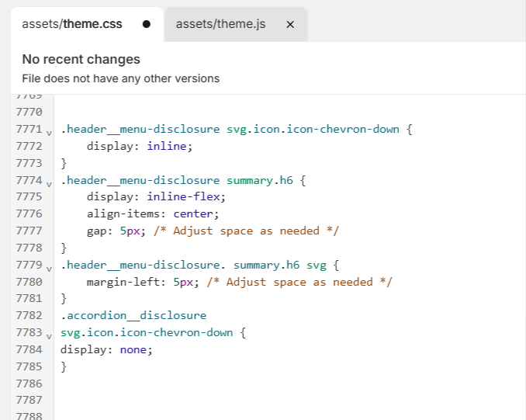This screenshot has width=526, height=420.
Task: Click the ".accordion__disclosure" selector line
Action: tap(133, 315)
